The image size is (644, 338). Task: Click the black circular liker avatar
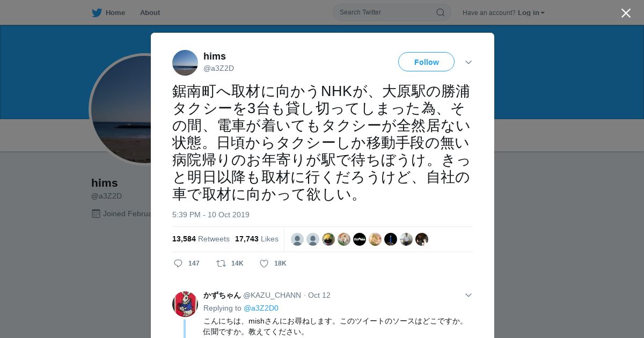(x=360, y=239)
